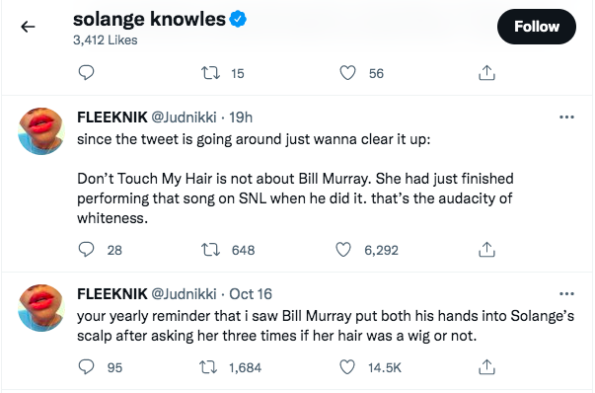
Task: Reply to the top tweet with 15 retweets
Action: coord(86,72)
